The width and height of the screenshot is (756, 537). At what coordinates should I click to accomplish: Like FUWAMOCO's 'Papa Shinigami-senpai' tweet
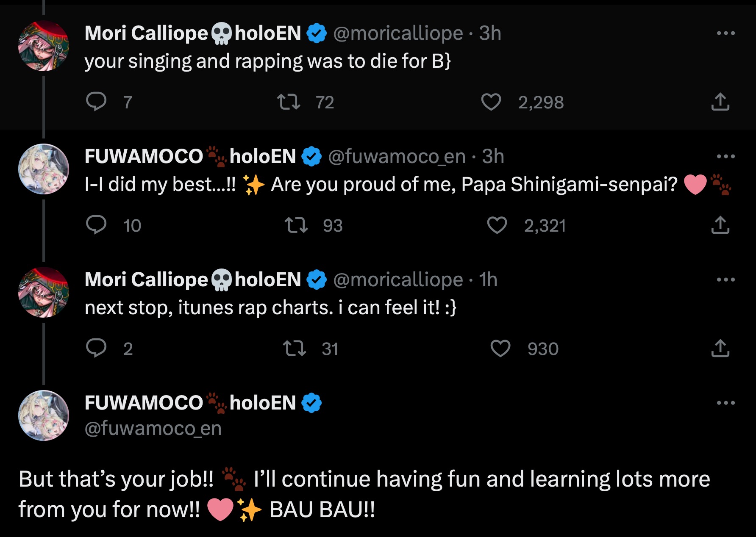[497, 225]
